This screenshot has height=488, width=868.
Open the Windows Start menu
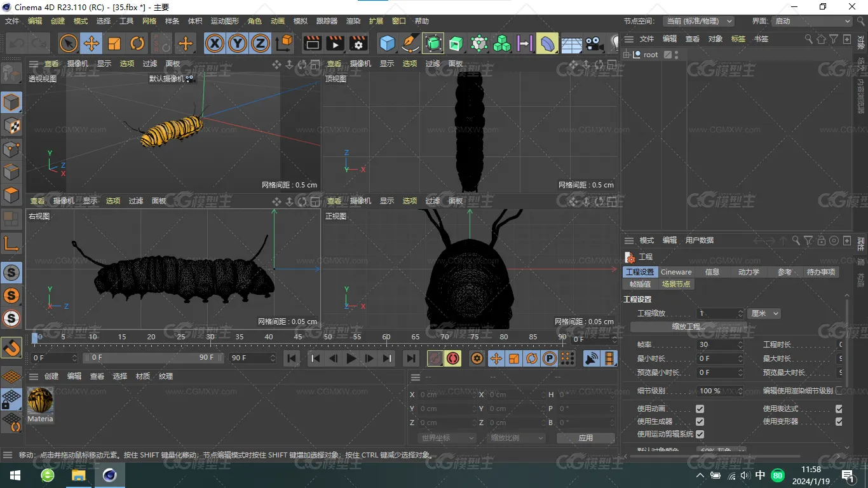pyautogui.click(x=15, y=475)
